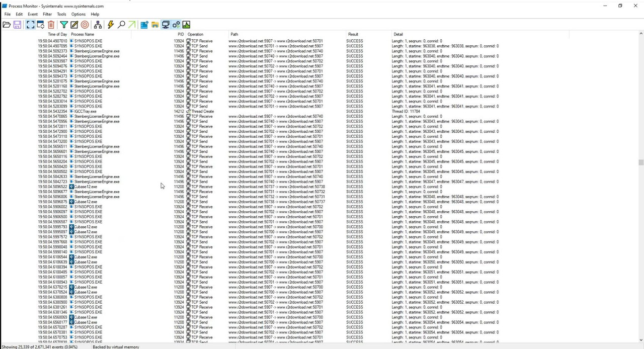The height and width of the screenshot is (349, 644).
Task: Click the Result column header
Action: point(353,34)
